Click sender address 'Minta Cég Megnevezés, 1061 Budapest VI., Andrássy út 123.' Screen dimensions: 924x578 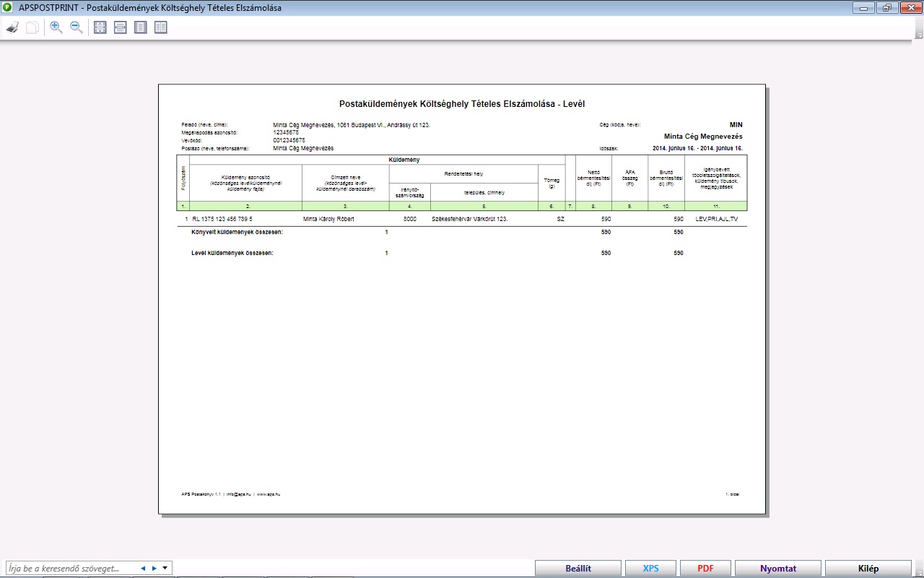tap(352, 125)
